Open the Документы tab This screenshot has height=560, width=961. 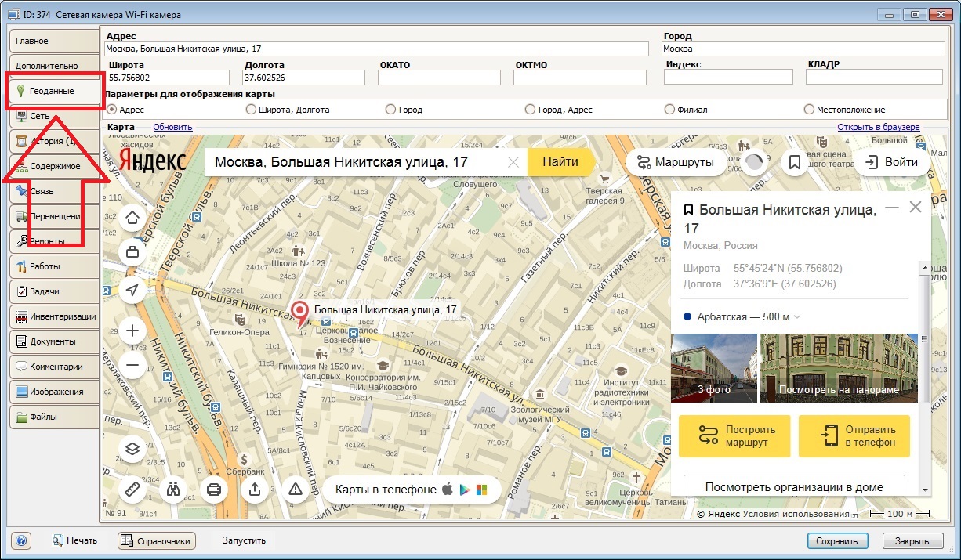tap(54, 341)
